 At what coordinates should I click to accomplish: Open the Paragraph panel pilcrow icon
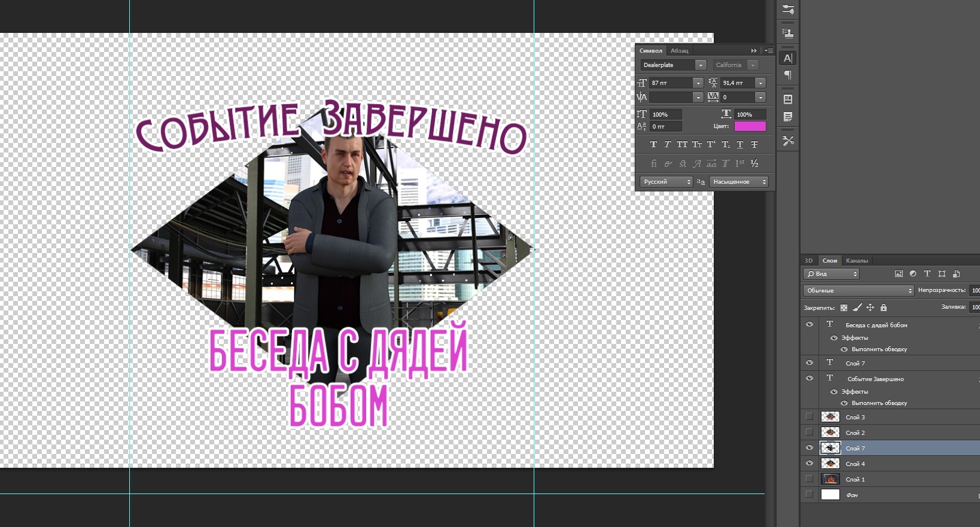788,75
